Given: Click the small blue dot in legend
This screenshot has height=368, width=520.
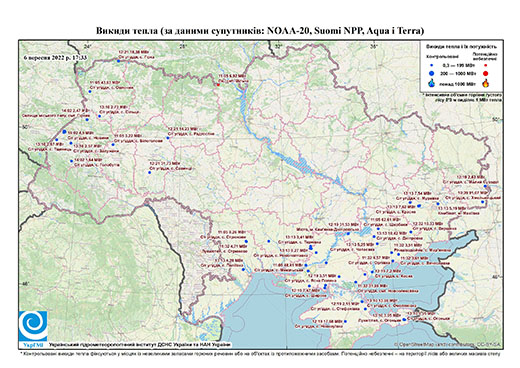Looking at the screenshot, I should [x=432, y=65].
